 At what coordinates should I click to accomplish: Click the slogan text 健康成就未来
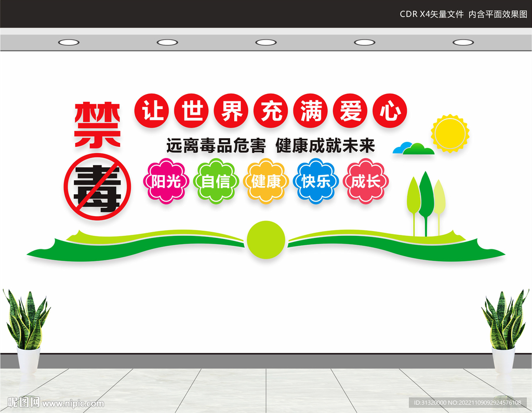[x=325, y=145]
